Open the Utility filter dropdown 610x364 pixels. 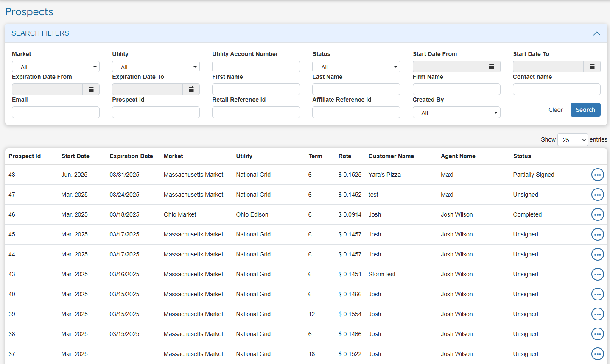156,67
